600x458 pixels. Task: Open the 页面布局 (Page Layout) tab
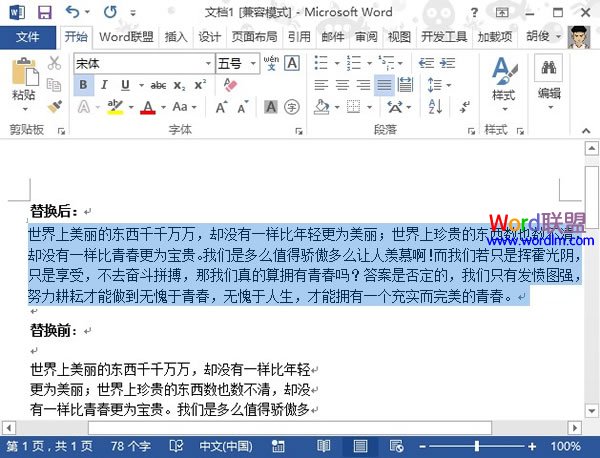tap(255, 37)
